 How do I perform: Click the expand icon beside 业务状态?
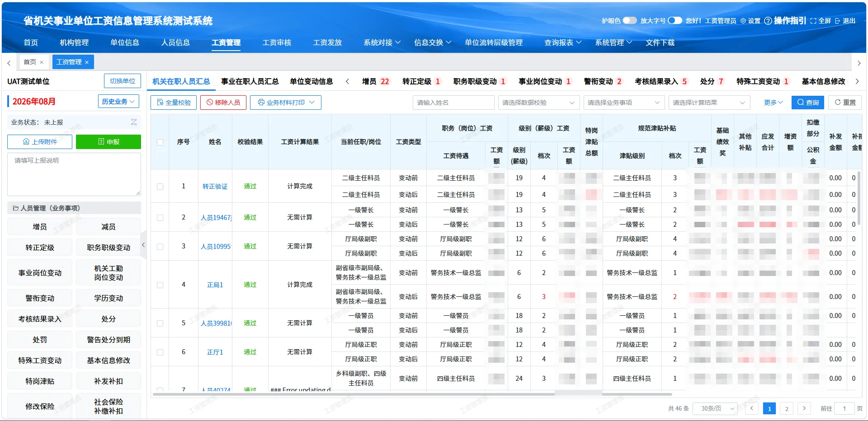[134, 122]
